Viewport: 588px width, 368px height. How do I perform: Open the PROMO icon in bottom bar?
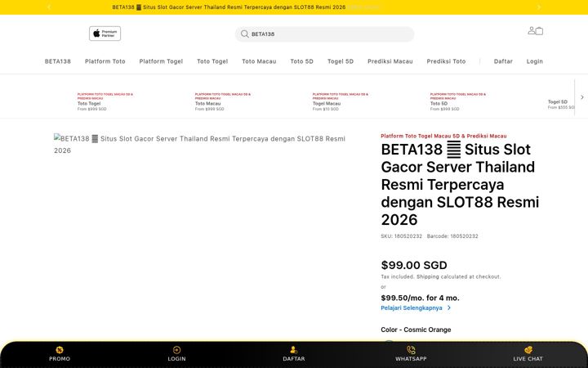pos(60,350)
